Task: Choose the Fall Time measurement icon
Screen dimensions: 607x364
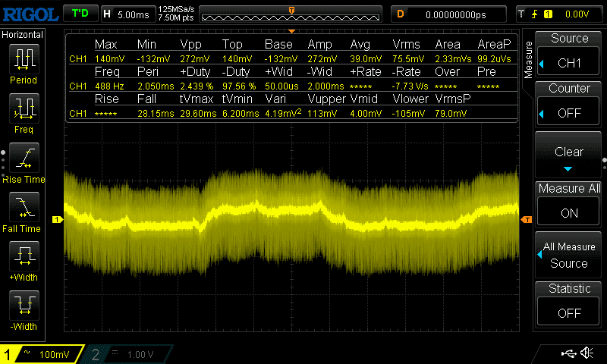Action: [24, 210]
